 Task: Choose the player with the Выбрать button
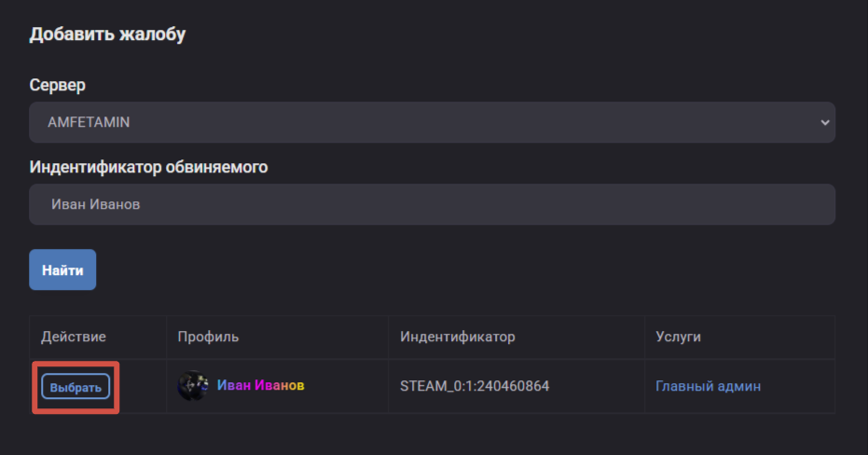tap(76, 387)
